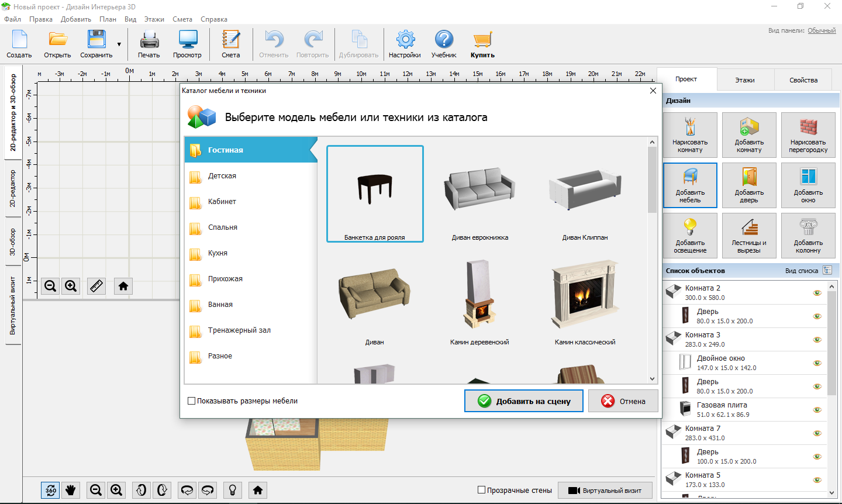
Task: Open the Estimate (Смета) toolbar button
Action: tap(231, 44)
